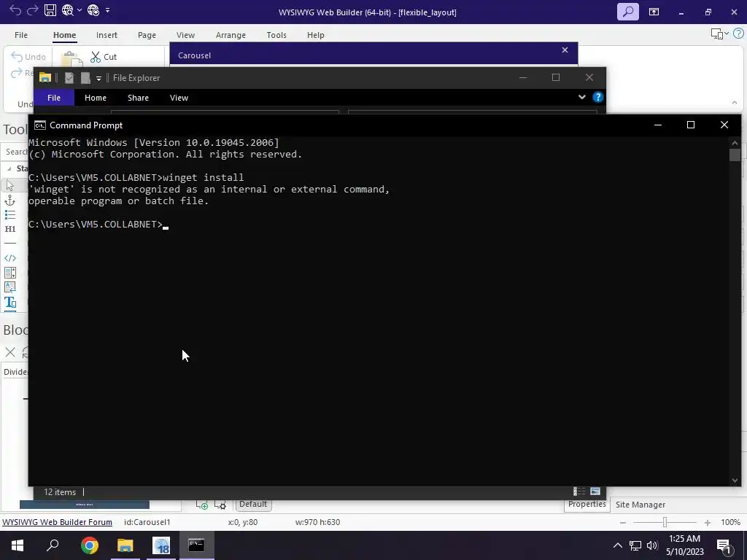Close the Carousel dialog
This screenshot has height=560, width=747.
pyautogui.click(x=565, y=50)
